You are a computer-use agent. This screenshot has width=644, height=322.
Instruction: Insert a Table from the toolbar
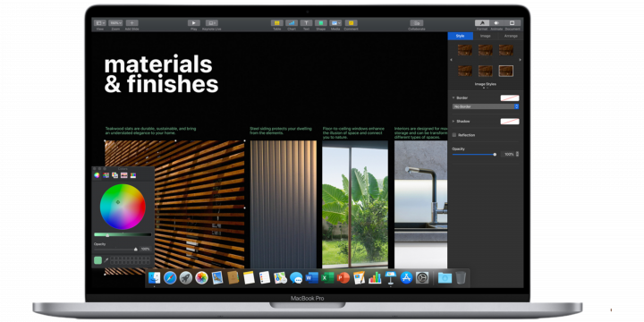point(276,23)
